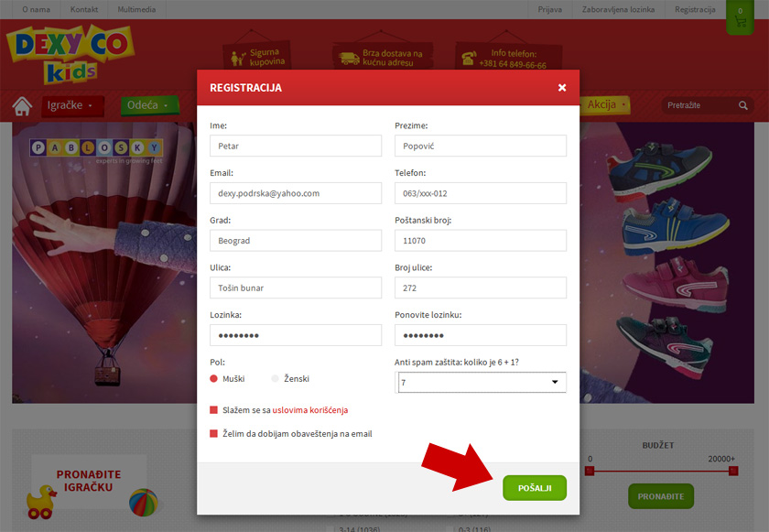Click the Dexy Co Kids logo
The width and height of the screenshot is (769, 532).
click(x=70, y=54)
